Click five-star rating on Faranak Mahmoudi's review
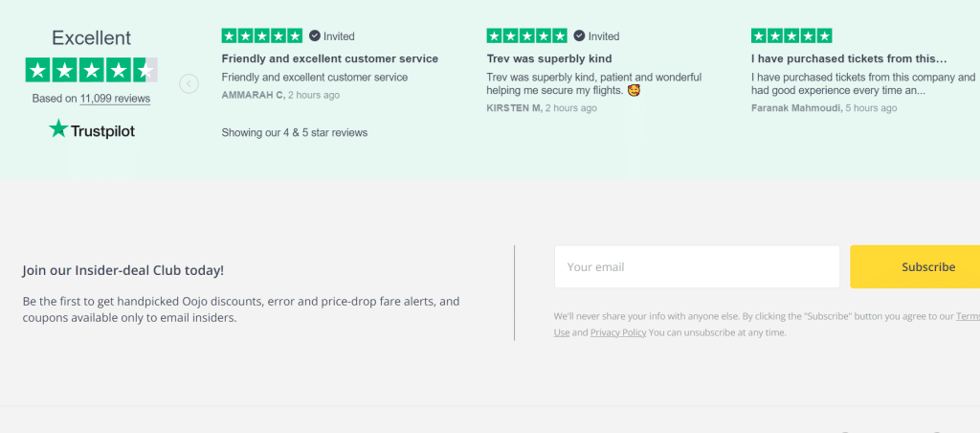Viewport: 980px width, 433px height. click(x=791, y=36)
